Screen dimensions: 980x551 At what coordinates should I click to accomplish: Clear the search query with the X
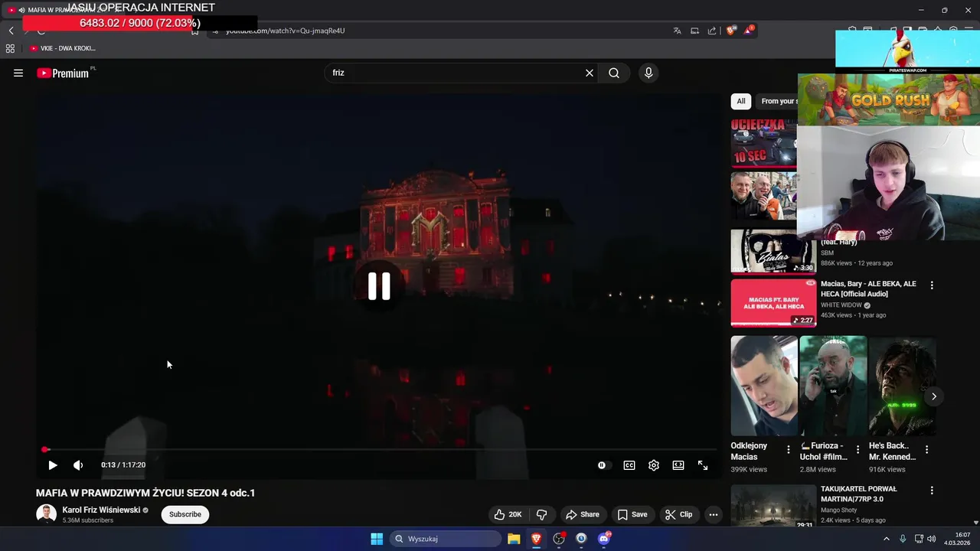tap(590, 73)
